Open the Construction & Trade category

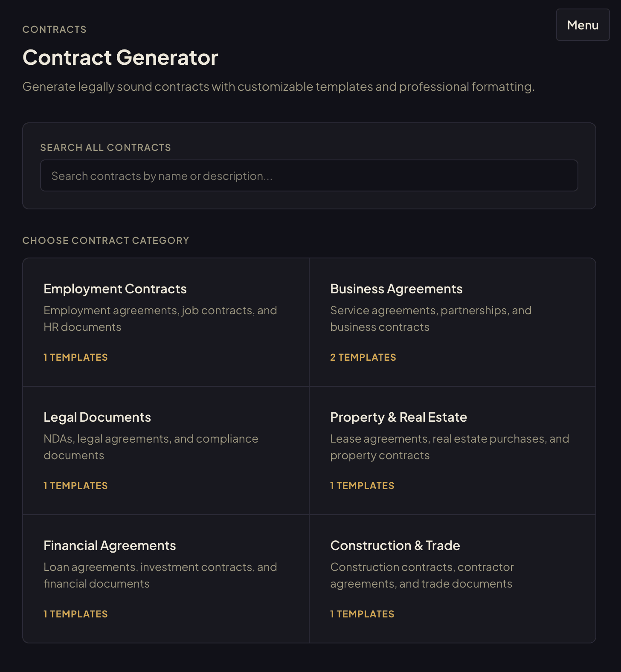(x=452, y=579)
